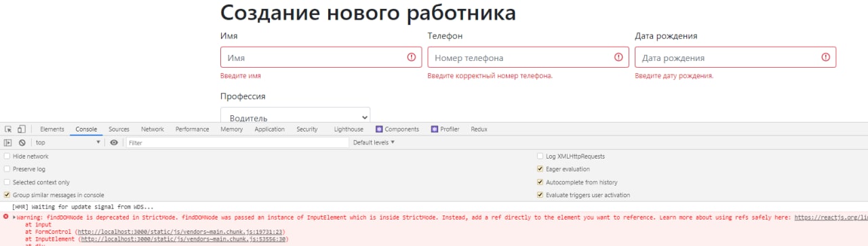Uncheck Evaluate triggers user activation
Image resolution: width=868 pixels, height=246 pixels.
pyautogui.click(x=540, y=195)
